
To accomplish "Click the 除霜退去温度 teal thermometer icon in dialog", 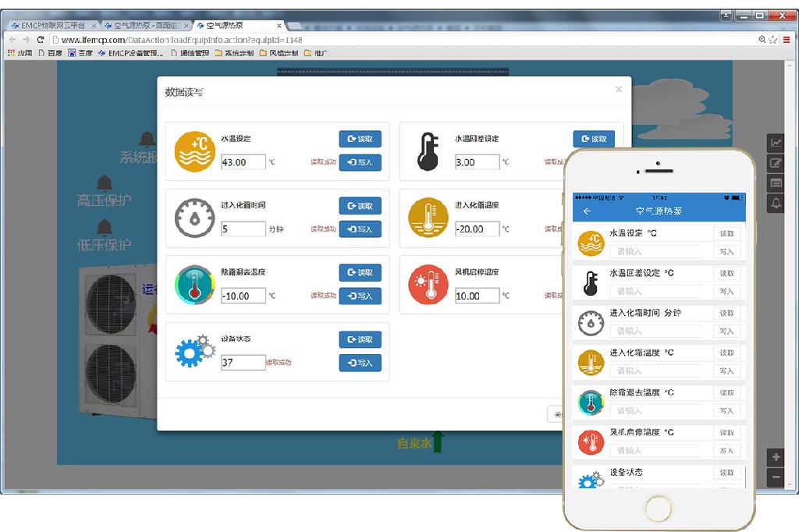I will 194,285.
